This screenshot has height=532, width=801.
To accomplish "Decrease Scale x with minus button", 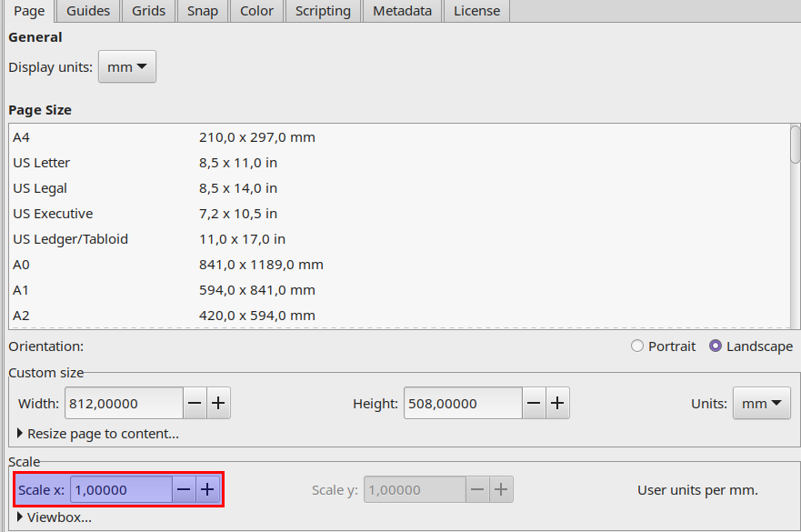I will [184, 489].
